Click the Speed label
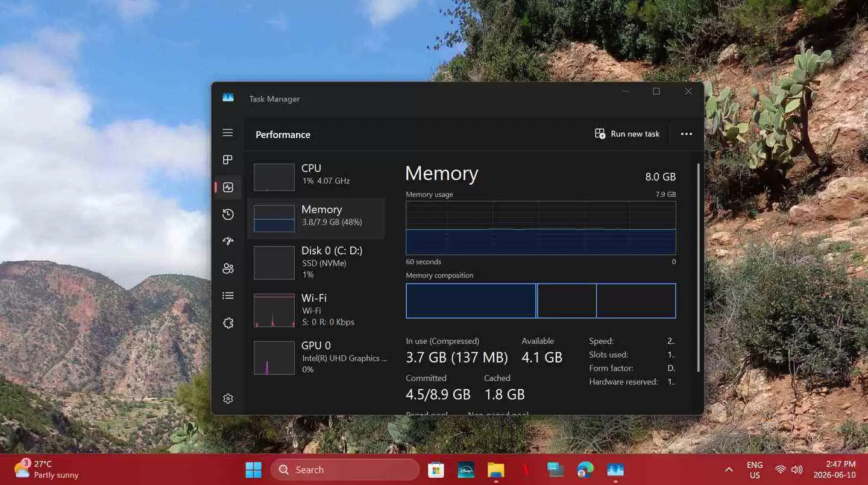 pyautogui.click(x=601, y=341)
